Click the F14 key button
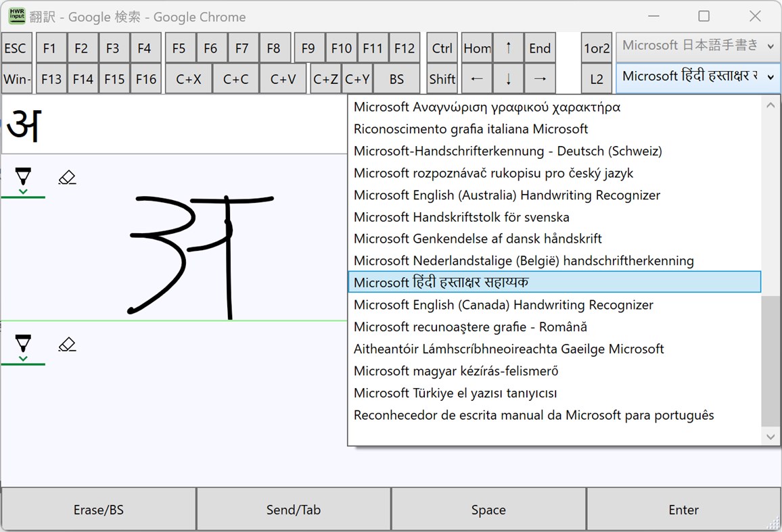This screenshot has height=532, width=782. pyautogui.click(x=83, y=79)
